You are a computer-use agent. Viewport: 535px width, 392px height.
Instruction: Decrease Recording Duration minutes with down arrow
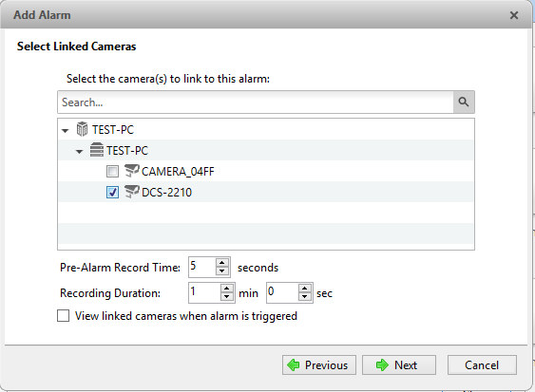coord(227,296)
